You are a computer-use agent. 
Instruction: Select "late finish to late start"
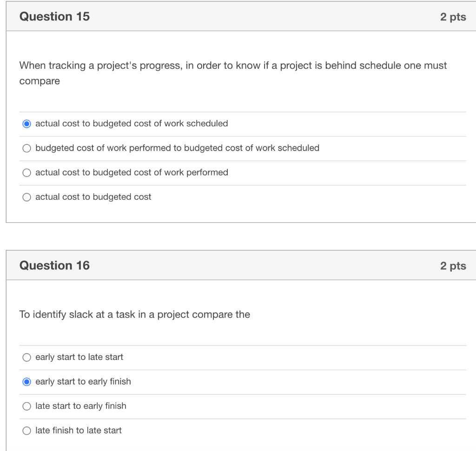26,431
